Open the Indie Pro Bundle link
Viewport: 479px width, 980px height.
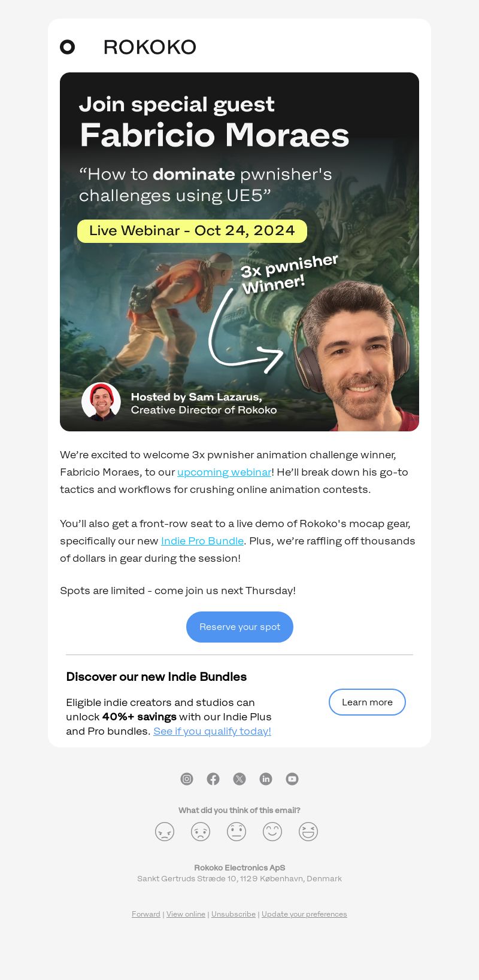pyautogui.click(x=202, y=541)
